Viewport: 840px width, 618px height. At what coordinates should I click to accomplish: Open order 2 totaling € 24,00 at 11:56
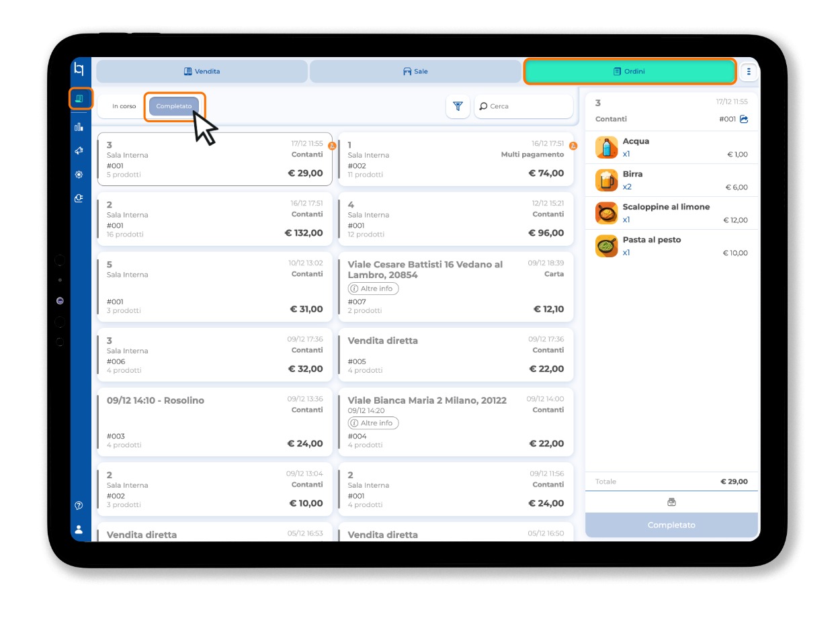[456, 489]
